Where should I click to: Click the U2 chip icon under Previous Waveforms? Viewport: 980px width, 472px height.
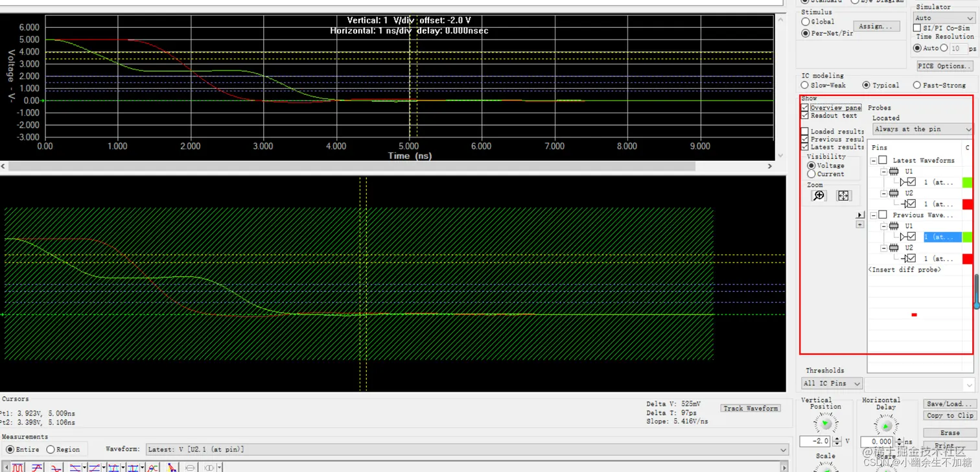coord(894,248)
